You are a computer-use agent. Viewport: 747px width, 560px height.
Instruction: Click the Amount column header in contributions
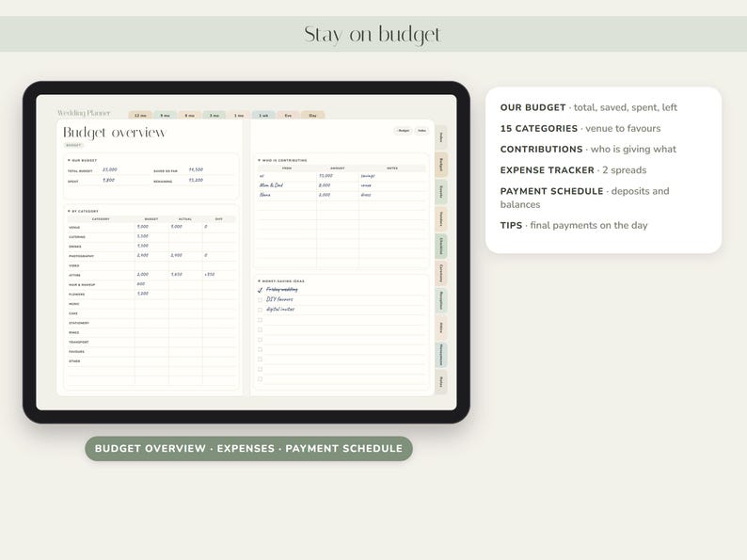point(338,168)
